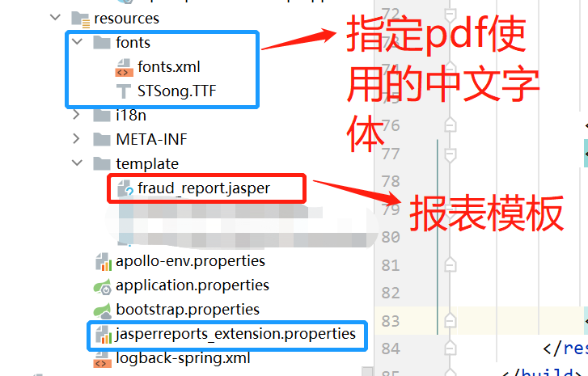Select the template folder label
This screenshot has height=376, width=588.
tap(147, 164)
